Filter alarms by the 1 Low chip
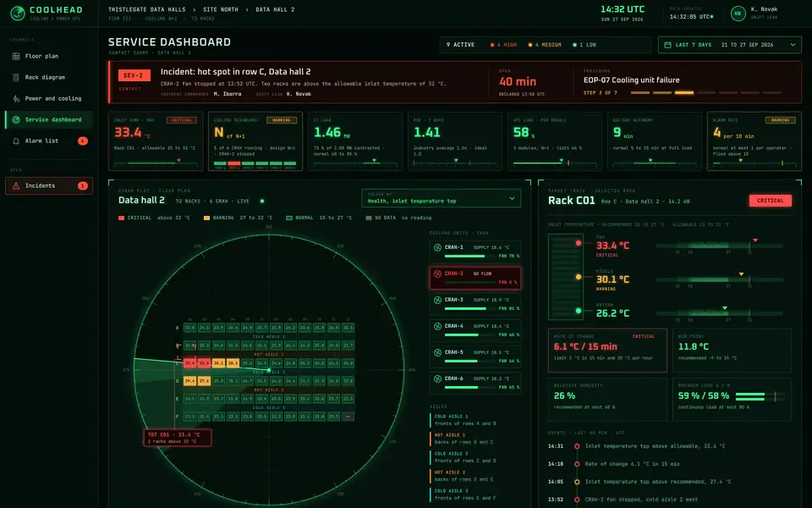 click(584, 45)
